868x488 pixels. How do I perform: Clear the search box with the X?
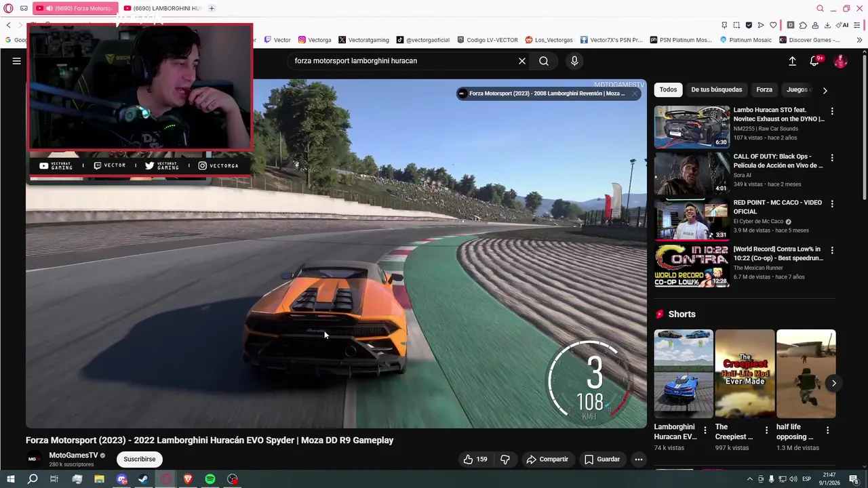point(522,61)
